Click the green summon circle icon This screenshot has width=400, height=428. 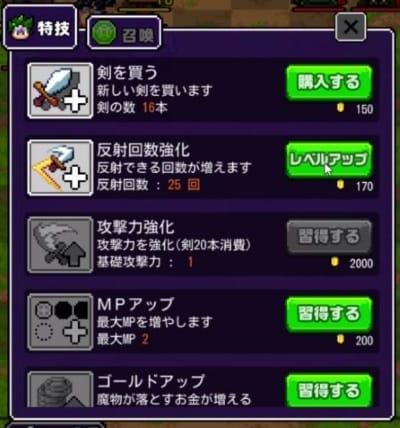click(104, 33)
